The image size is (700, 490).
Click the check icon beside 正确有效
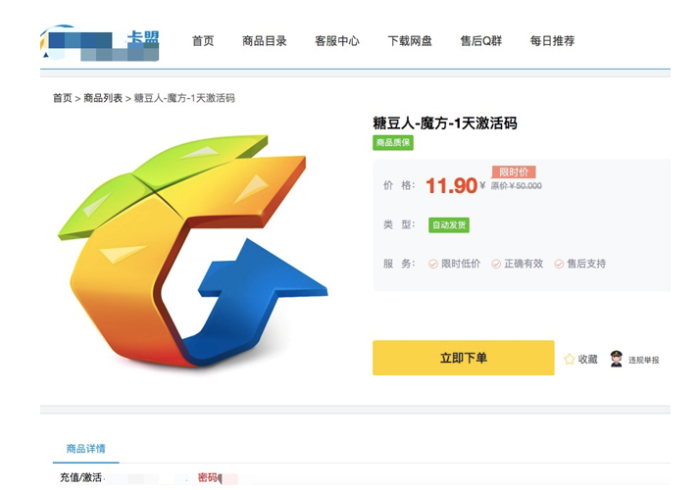pyautogui.click(x=496, y=264)
